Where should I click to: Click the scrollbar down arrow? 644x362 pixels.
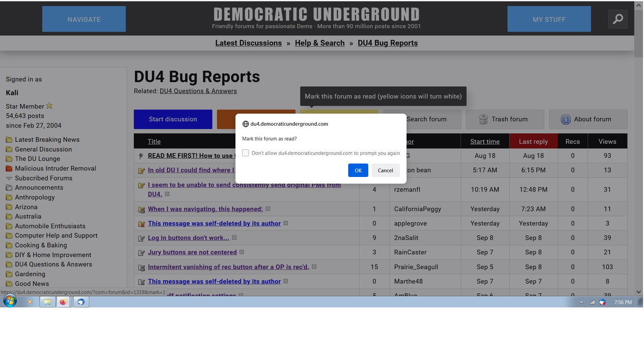pos(638,292)
